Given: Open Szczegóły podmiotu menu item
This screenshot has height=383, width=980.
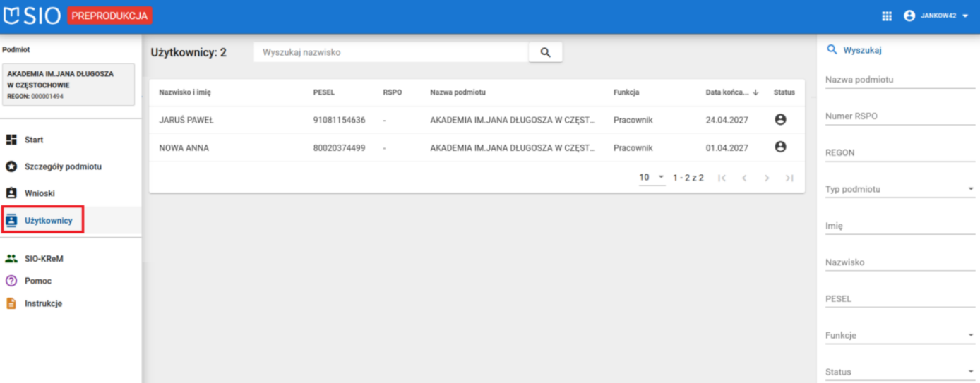Looking at the screenshot, I should pyautogui.click(x=63, y=166).
